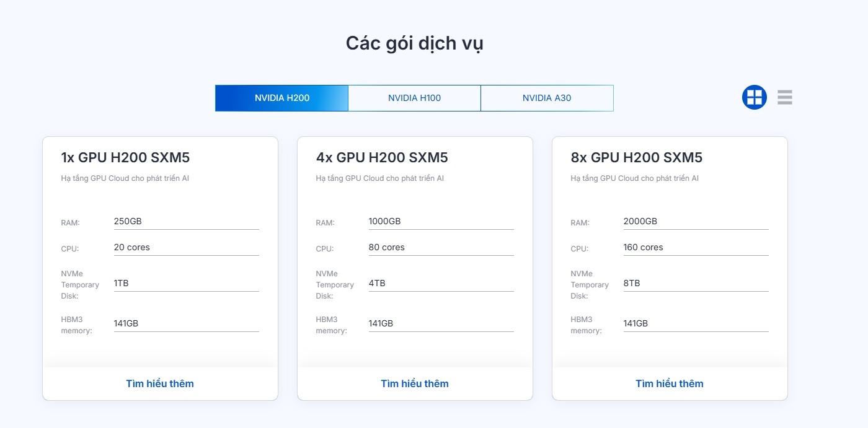
Task: Click the 80 cores CPU value
Action: tap(387, 247)
